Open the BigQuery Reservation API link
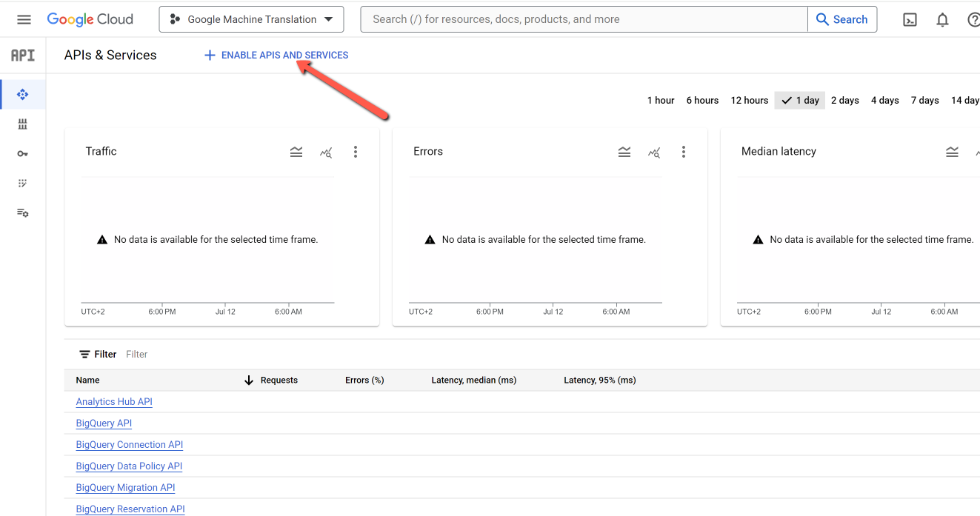The height and width of the screenshot is (516, 980). pyautogui.click(x=130, y=509)
